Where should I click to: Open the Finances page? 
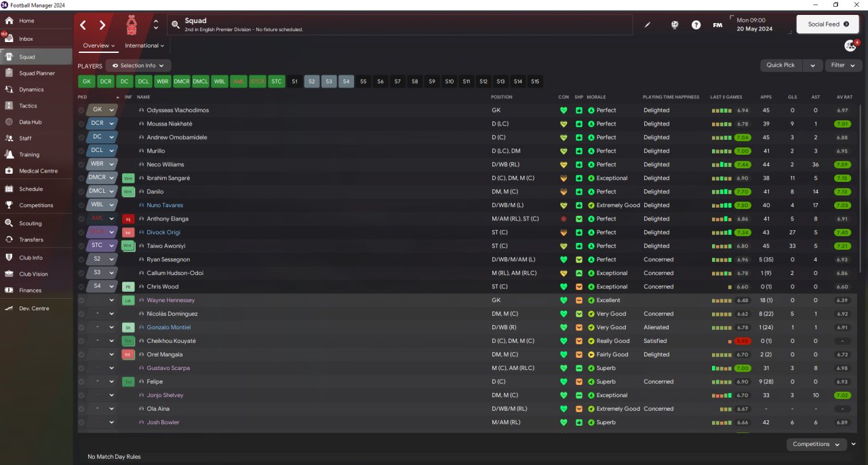click(30, 291)
